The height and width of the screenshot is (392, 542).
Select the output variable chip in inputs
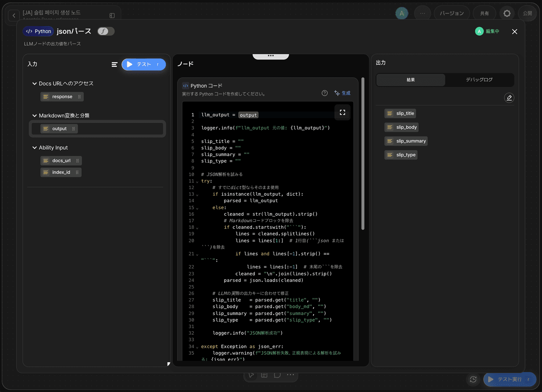[59, 129]
